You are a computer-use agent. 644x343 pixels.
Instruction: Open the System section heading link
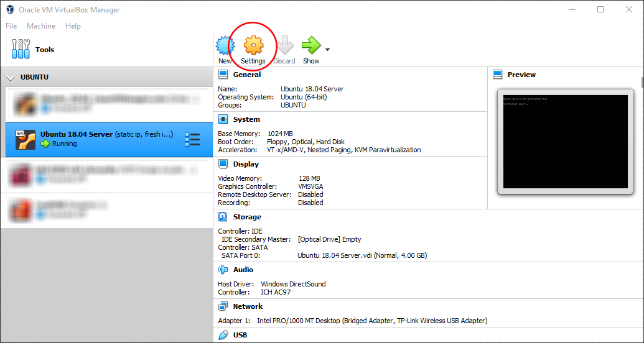(x=246, y=119)
